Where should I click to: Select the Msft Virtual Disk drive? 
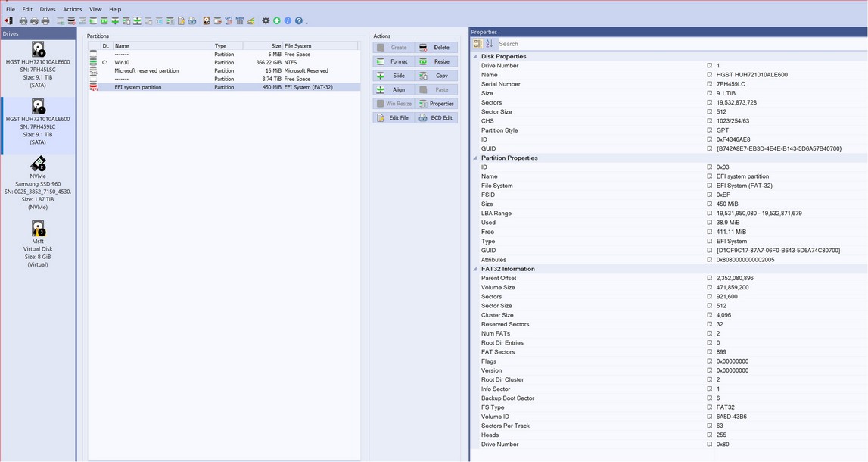[x=38, y=245]
